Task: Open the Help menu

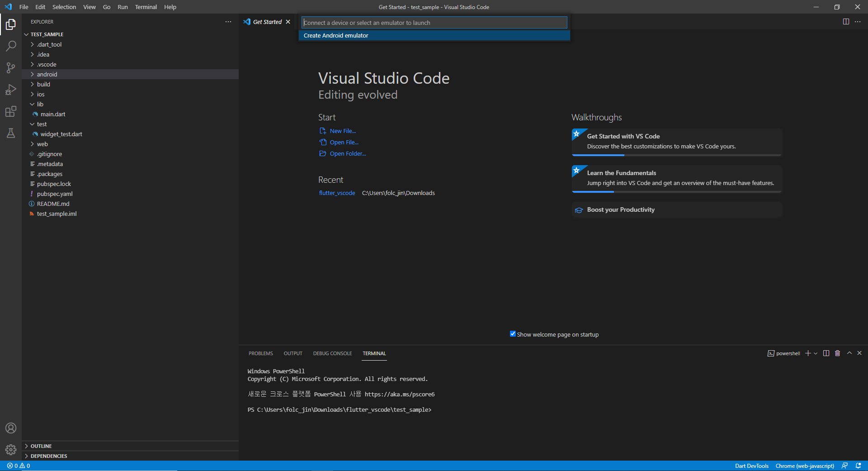Action: 170,7
